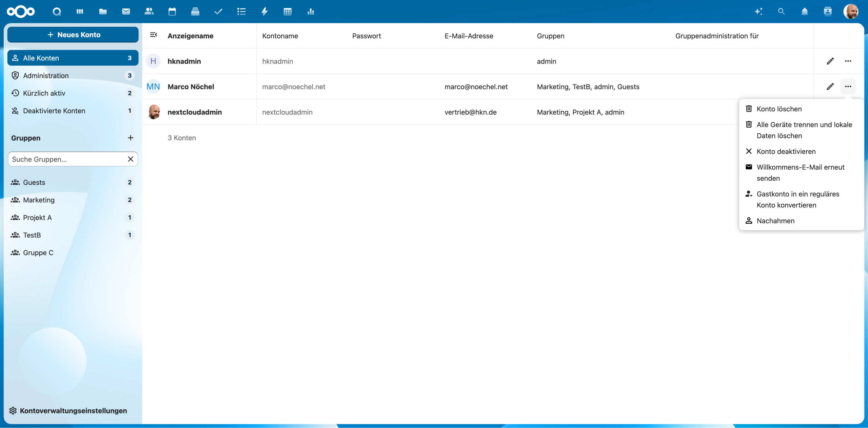Open the Nextcloud Assistant sparkles icon

click(758, 12)
